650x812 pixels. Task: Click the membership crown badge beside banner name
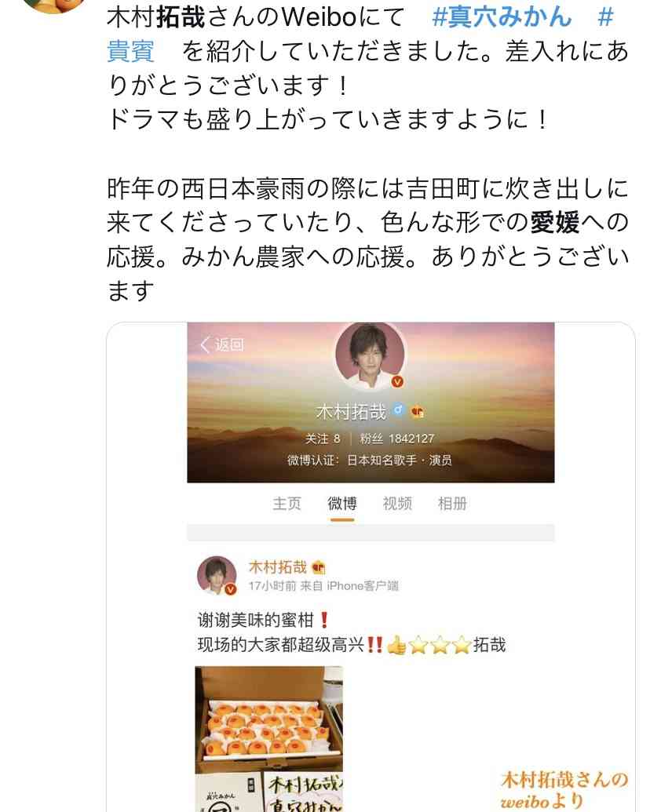(418, 412)
